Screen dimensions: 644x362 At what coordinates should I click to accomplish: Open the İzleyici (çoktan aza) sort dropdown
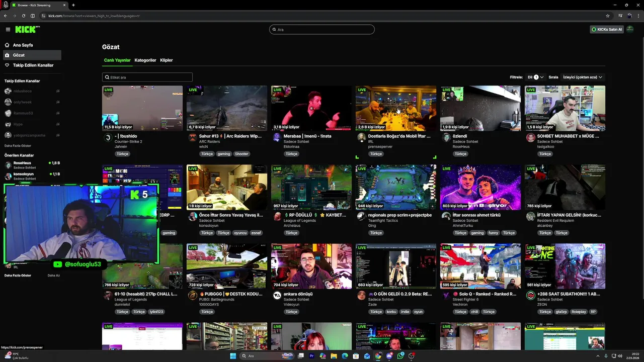582,77
